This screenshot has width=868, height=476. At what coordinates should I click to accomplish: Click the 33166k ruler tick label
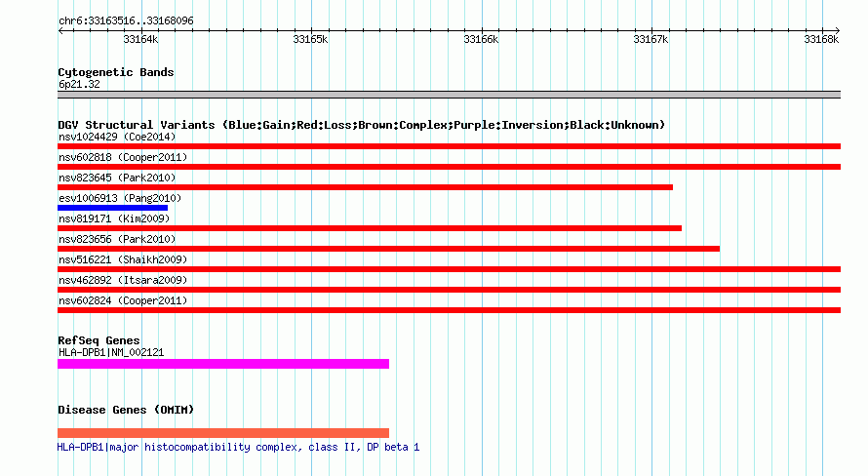tap(481, 39)
